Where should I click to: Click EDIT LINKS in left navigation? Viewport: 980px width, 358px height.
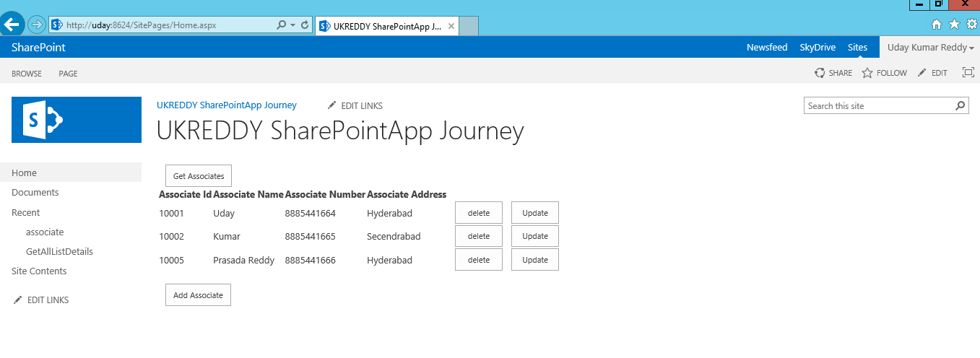[x=41, y=300]
